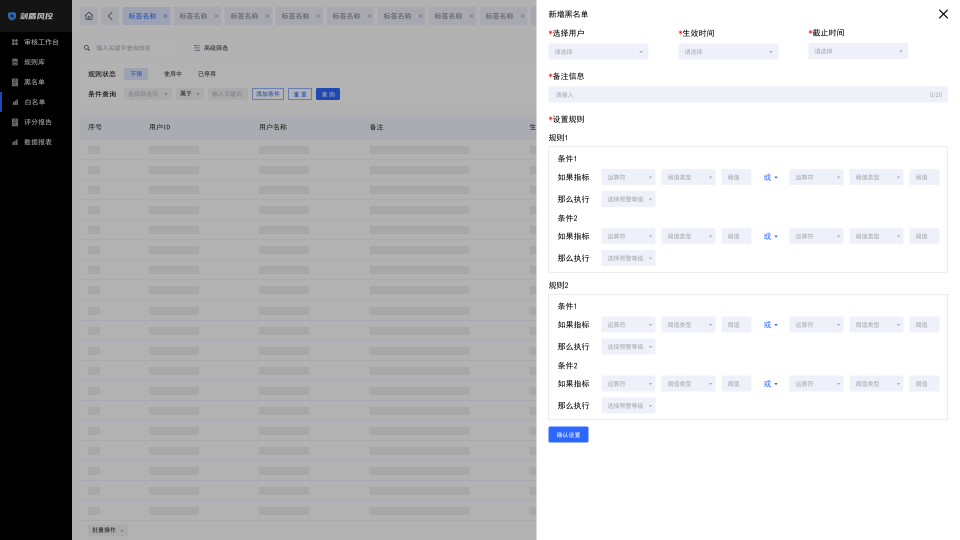Open 规则1 条件1 阈值类型 dropdown before 或
The width and height of the screenshot is (960, 540).
[688, 178]
